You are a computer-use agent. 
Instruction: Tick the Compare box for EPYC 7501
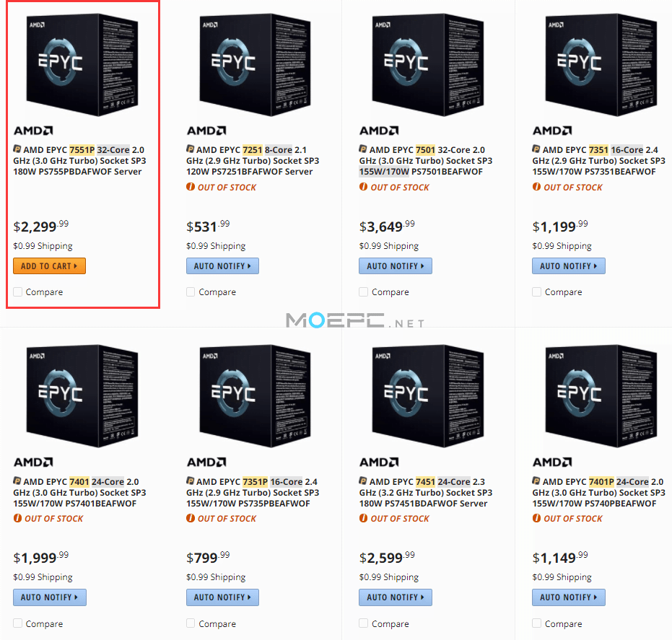tap(364, 291)
